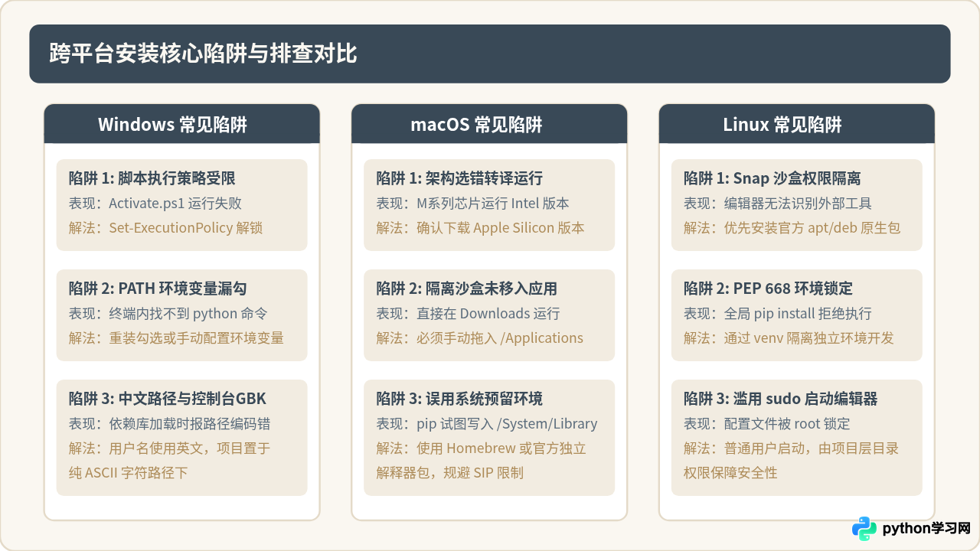Click the line "解法：必须手动拖入 /Applications"

(479, 338)
